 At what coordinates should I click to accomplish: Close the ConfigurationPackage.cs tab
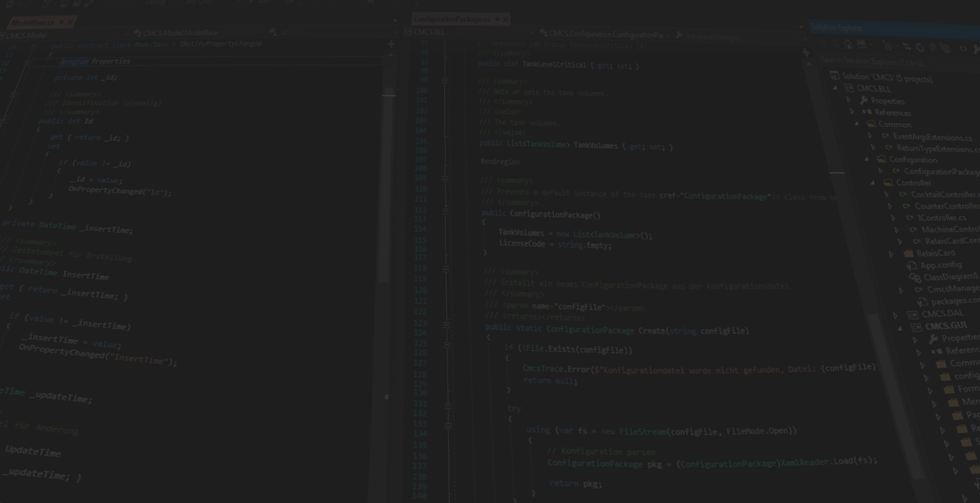point(505,19)
